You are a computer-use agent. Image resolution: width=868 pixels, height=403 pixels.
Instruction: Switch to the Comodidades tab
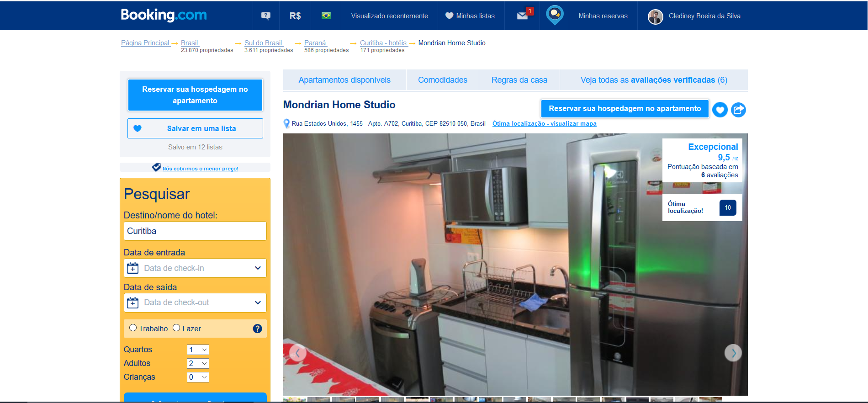pyautogui.click(x=442, y=80)
